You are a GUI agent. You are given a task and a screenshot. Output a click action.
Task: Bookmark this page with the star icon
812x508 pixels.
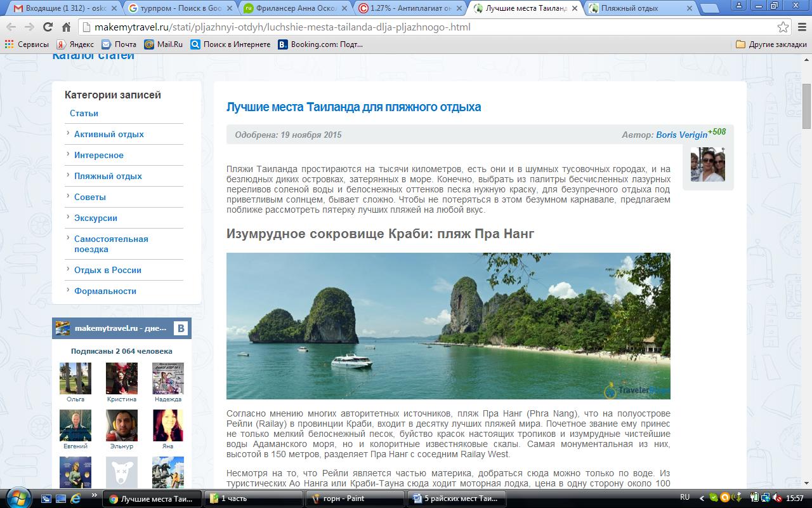tap(783, 27)
